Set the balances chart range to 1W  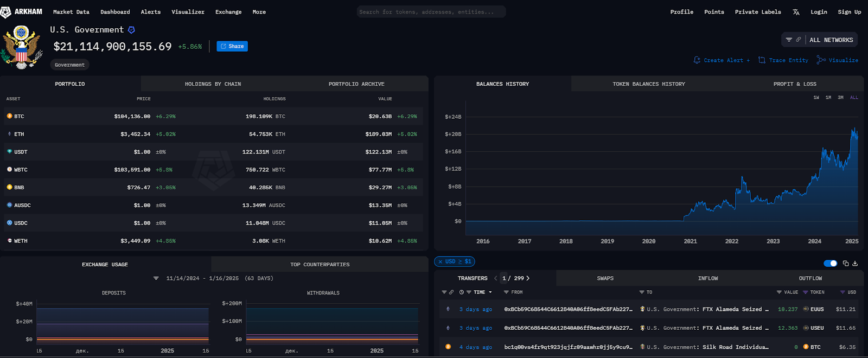pyautogui.click(x=816, y=98)
